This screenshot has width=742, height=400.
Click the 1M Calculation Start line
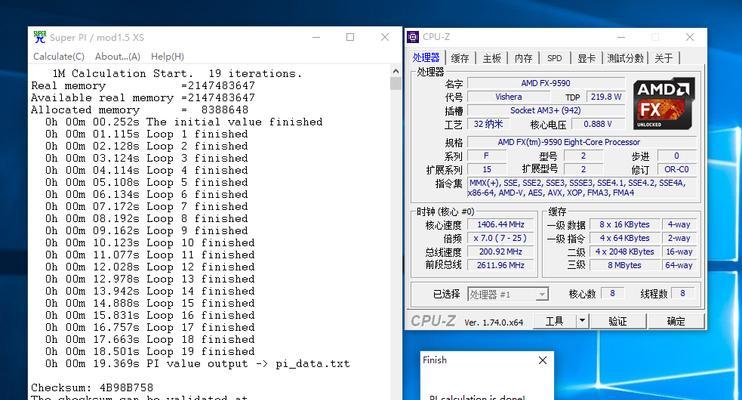click(x=177, y=74)
